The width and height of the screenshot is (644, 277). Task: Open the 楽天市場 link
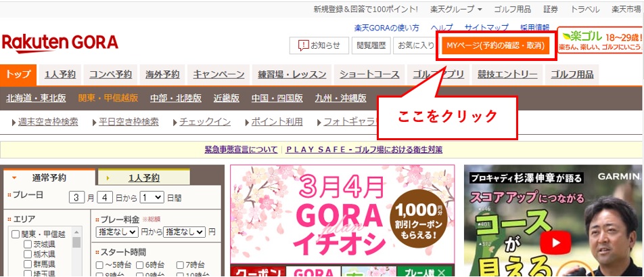pyautogui.click(x=626, y=9)
